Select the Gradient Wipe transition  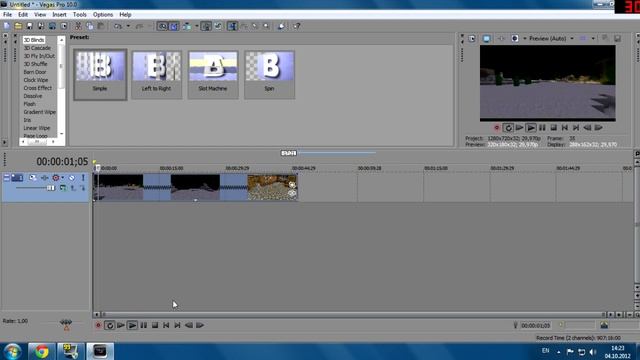(40, 112)
